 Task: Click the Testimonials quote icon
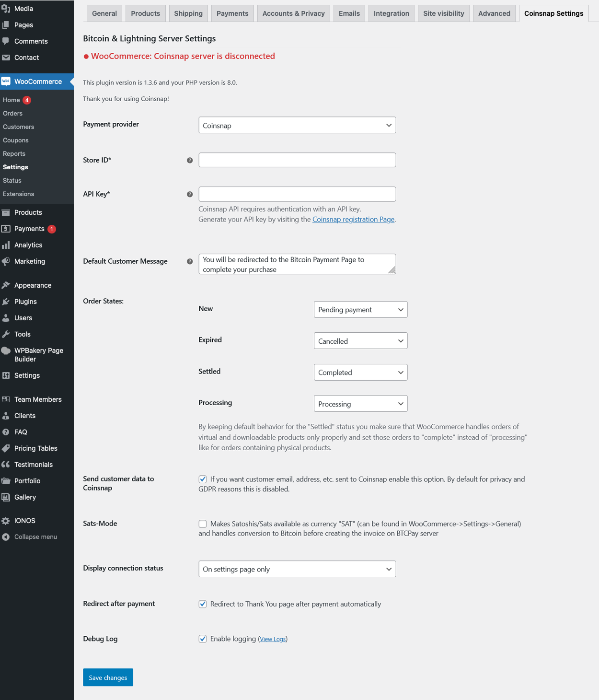(x=6, y=465)
